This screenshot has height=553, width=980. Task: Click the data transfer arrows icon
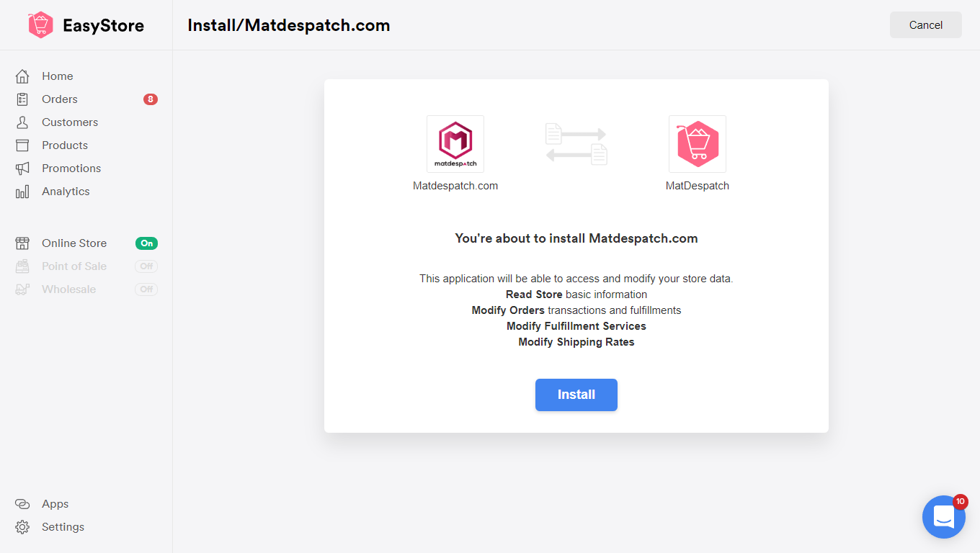pos(576,144)
